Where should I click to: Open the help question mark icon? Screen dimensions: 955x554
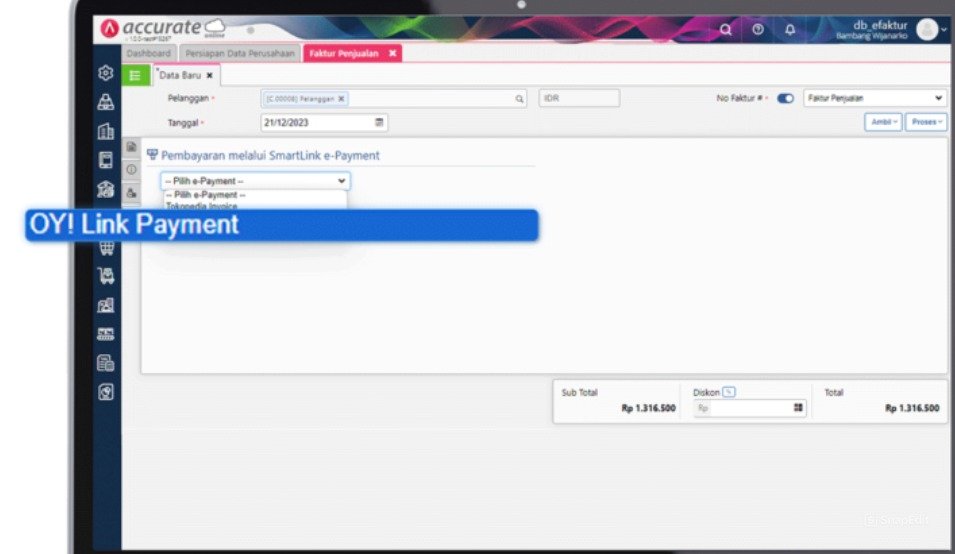coord(758,29)
